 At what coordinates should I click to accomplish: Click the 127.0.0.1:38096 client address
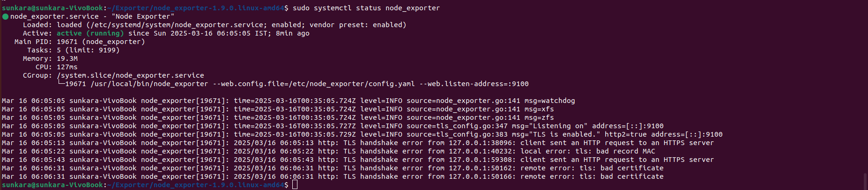point(480,143)
